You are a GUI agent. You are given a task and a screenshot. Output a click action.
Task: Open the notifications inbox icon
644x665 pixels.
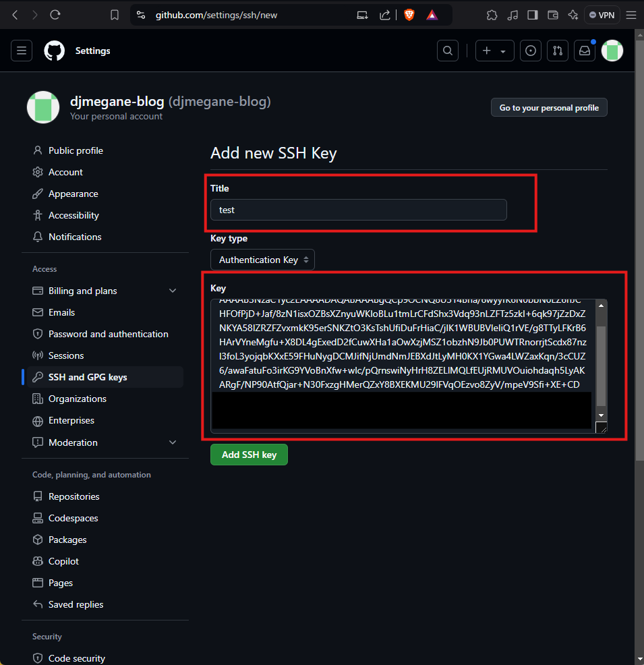585,51
